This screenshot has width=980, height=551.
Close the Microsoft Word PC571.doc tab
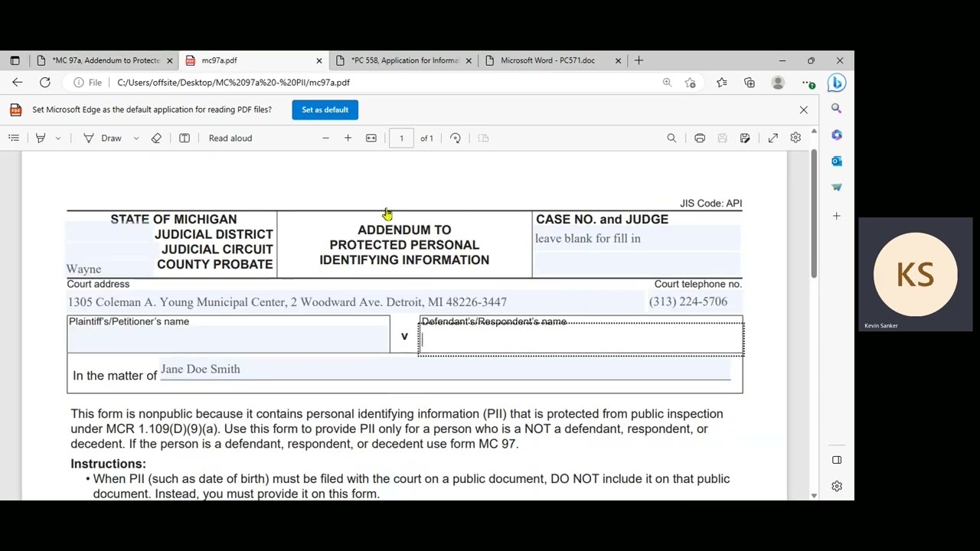(x=618, y=60)
